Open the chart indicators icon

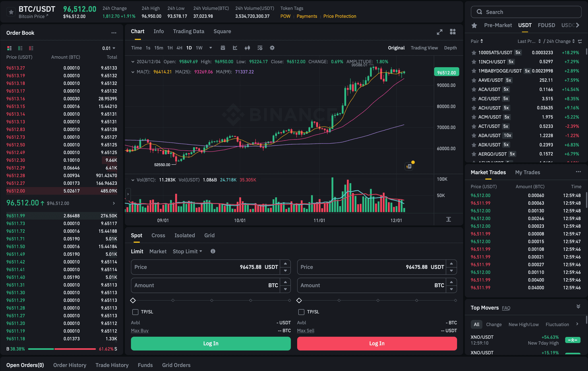pyautogui.click(x=235, y=48)
